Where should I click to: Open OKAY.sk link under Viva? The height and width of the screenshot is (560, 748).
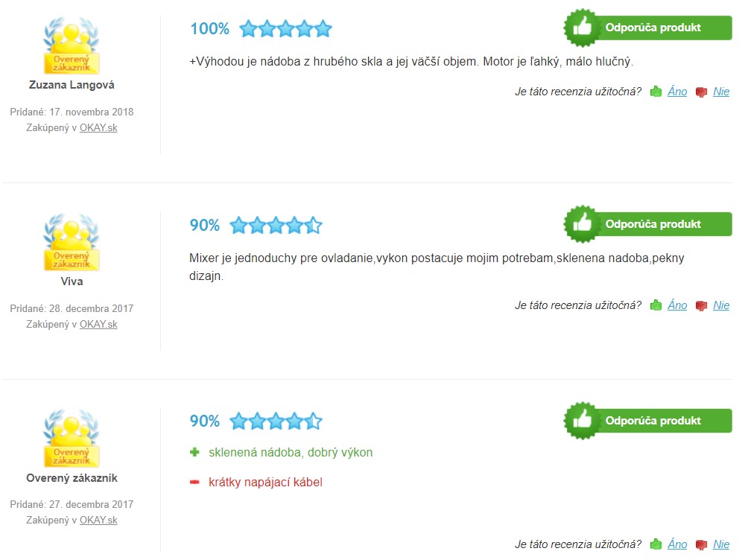(x=98, y=325)
